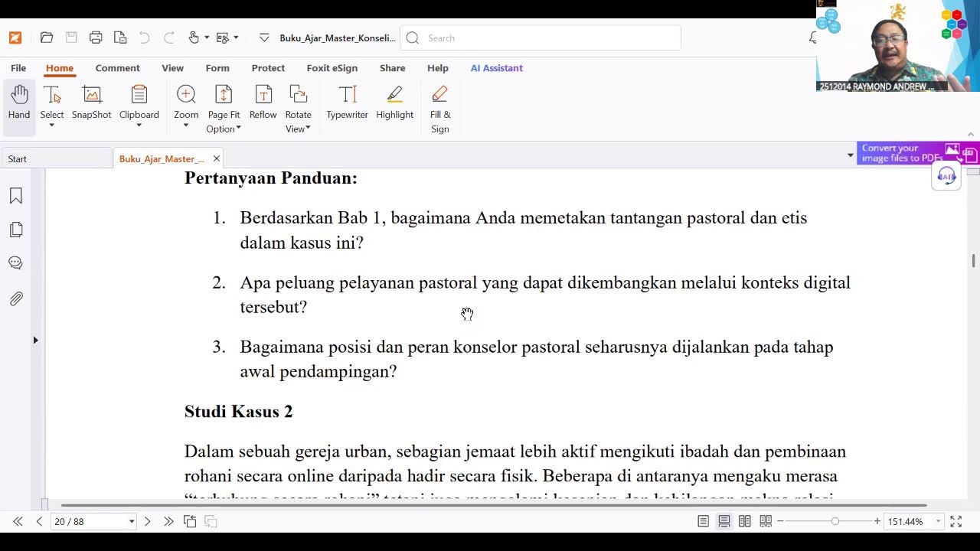Click the Foxit logo icon

tap(15, 37)
